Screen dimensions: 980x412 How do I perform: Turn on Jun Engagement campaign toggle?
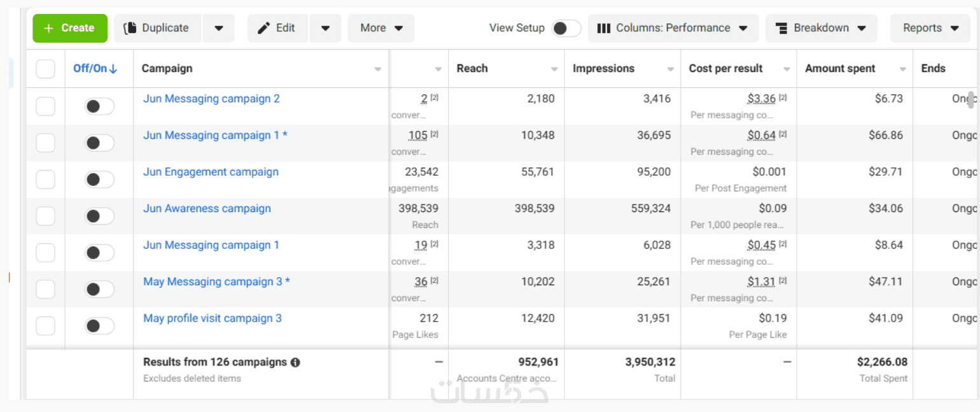[99, 180]
